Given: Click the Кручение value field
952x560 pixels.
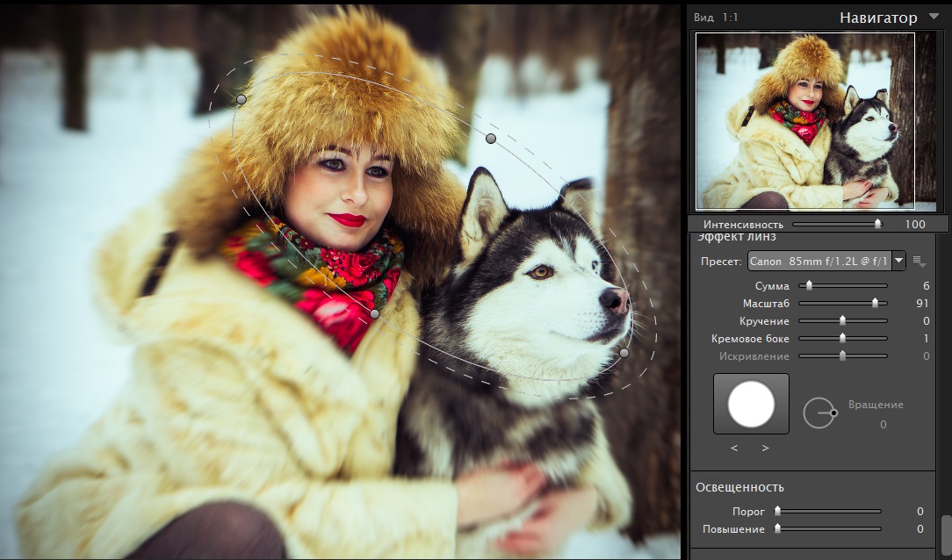Looking at the screenshot, I should pos(927,321).
